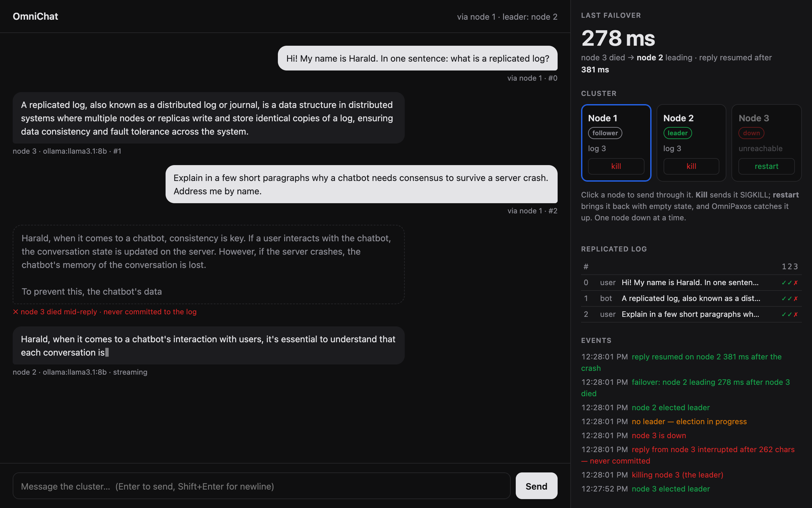Click 'node 3 · ollama:llama3.1:8b · #1' label
This screenshot has height=508, width=812.
click(x=67, y=151)
